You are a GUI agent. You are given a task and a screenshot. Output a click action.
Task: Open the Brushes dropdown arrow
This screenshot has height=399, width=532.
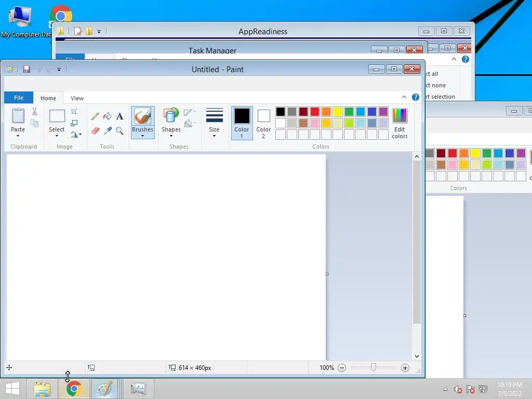[x=143, y=136]
